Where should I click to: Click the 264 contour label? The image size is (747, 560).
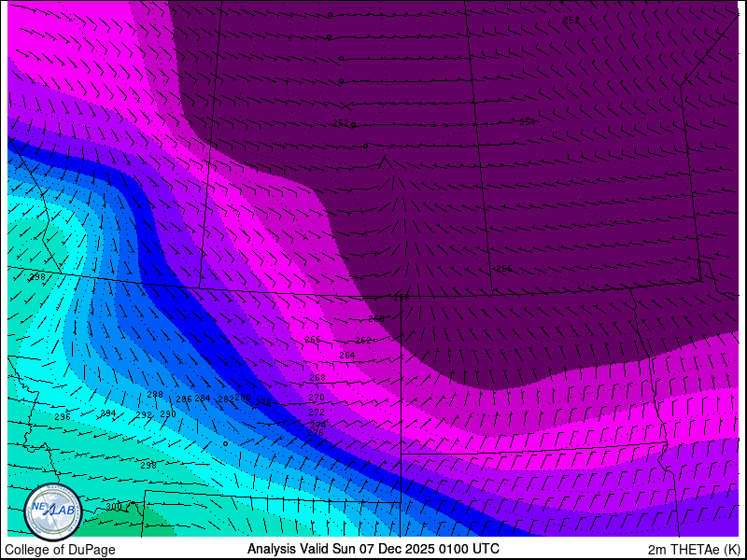point(346,355)
